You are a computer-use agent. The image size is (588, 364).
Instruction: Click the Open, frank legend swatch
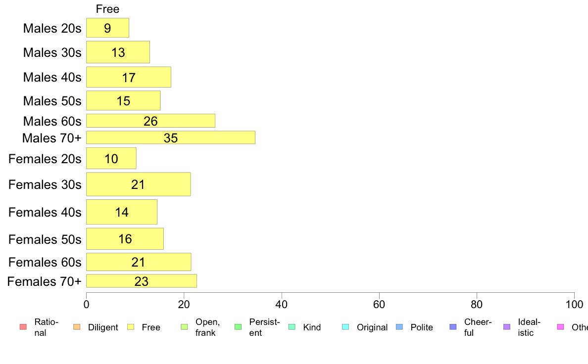(184, 327)
